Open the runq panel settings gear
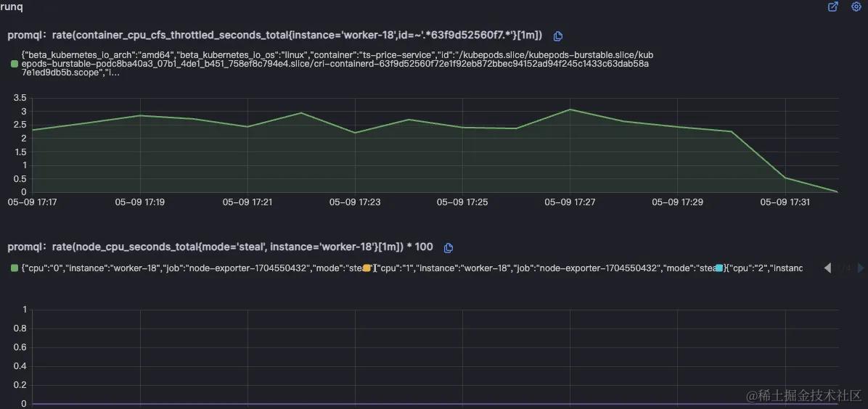This screenshot has width=868, height=409. [856, 7]
